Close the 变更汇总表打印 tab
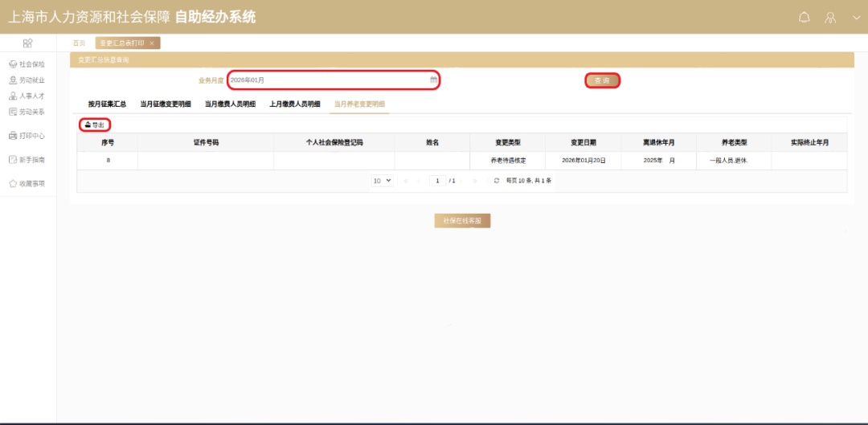This screenshot has height=425, width=868. [x=152, y=43]
